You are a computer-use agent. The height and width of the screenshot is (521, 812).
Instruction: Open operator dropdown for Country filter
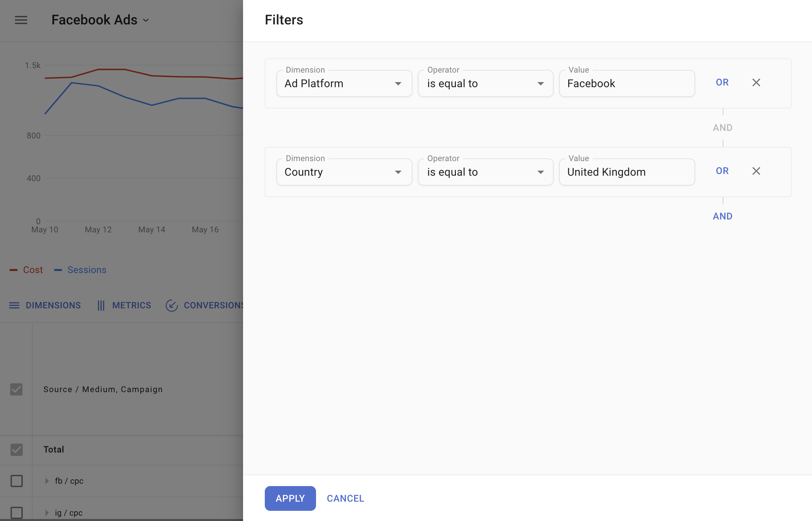485,172
